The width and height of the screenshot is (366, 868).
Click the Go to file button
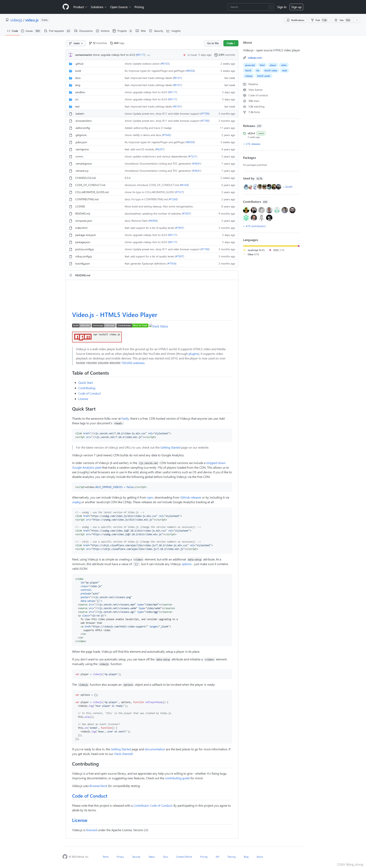(x=213, y=43)
